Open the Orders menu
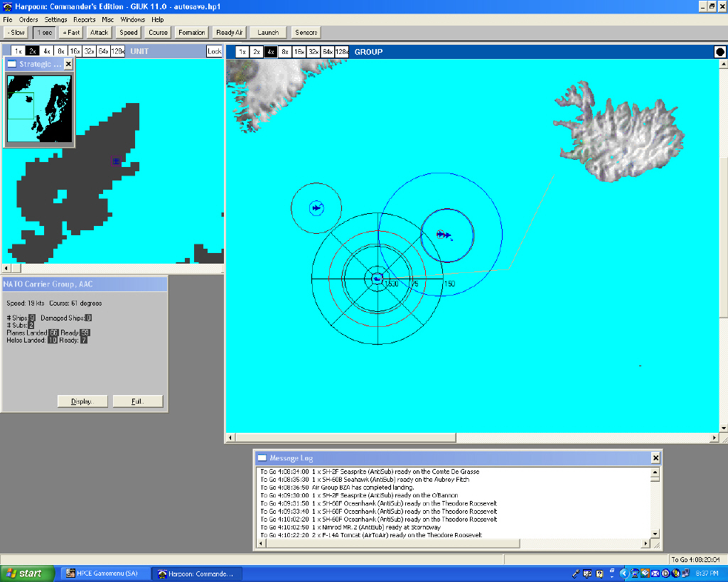 pos(28,20)
